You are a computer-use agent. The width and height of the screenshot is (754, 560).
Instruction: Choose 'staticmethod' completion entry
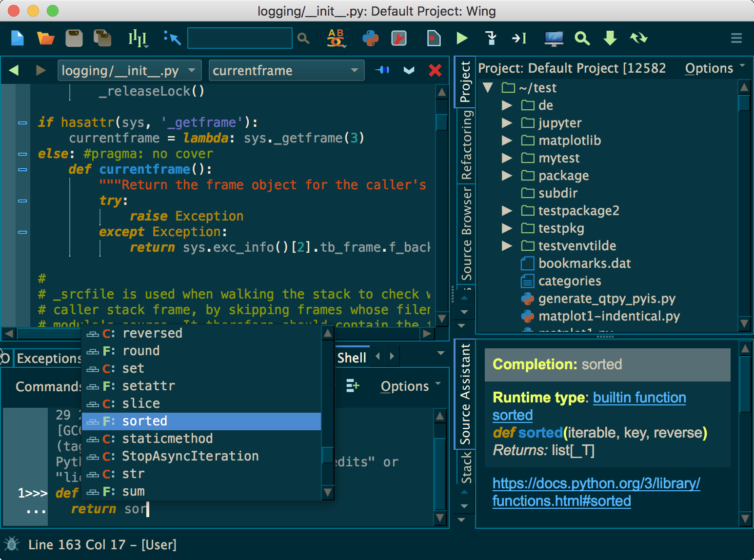coord(201,439)
